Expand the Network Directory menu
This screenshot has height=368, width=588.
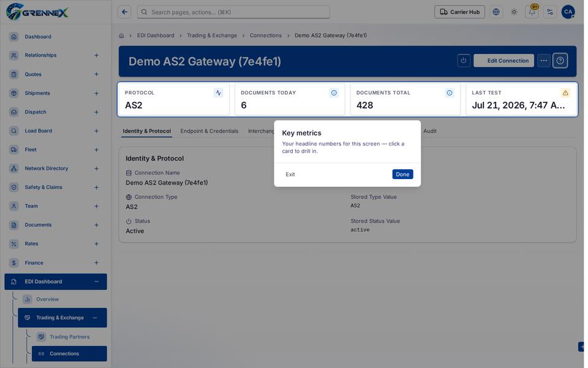(x=96, y=168)
